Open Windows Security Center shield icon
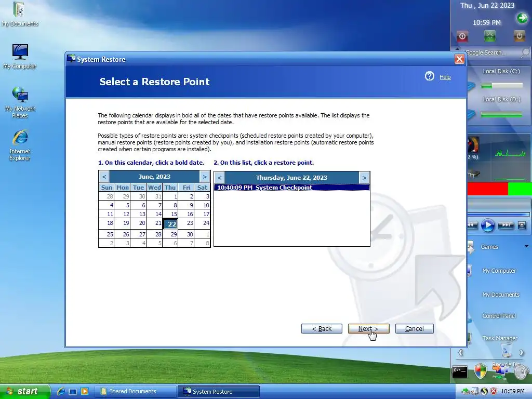 [x=481, y=371]
